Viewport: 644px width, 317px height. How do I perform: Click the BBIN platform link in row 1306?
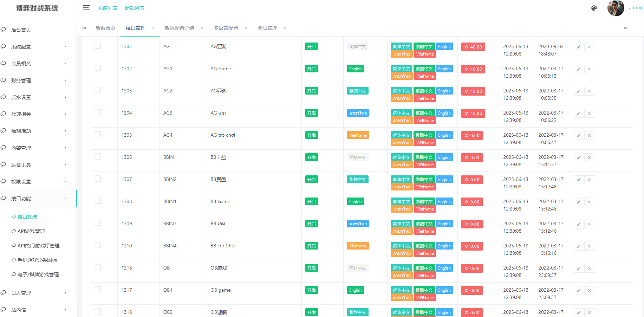pyautogui.click(x=168, y=157)
